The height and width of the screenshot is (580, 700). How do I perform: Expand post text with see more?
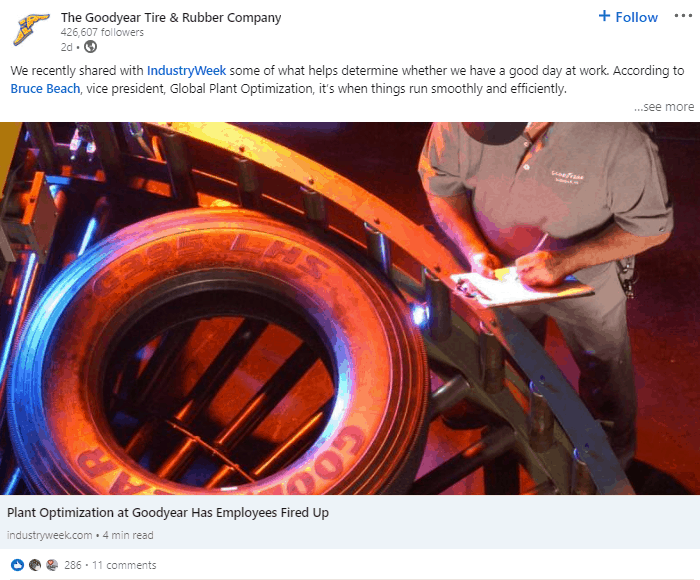click(x=664, y=107)
